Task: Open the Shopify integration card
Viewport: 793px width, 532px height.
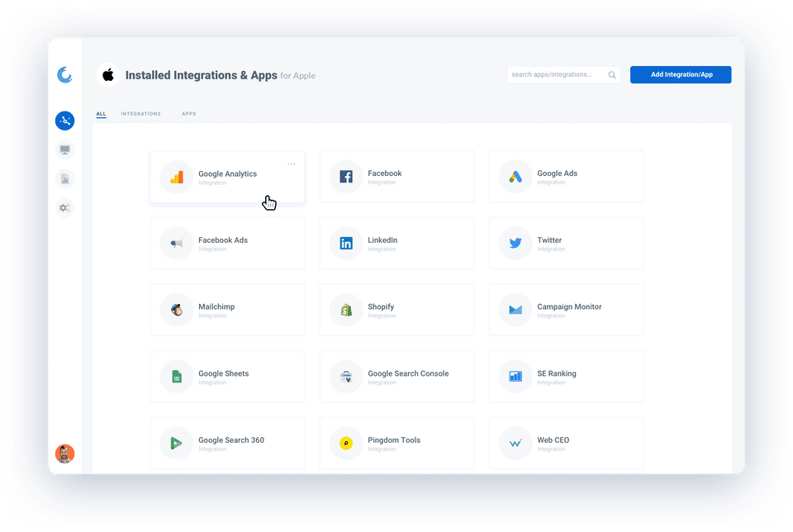Action: click(397, 310)
